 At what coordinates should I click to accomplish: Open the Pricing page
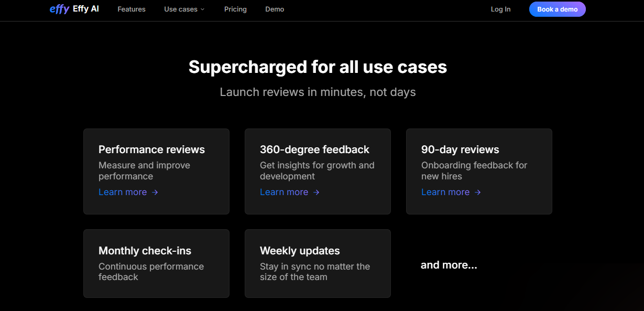(x=235, y=9)
